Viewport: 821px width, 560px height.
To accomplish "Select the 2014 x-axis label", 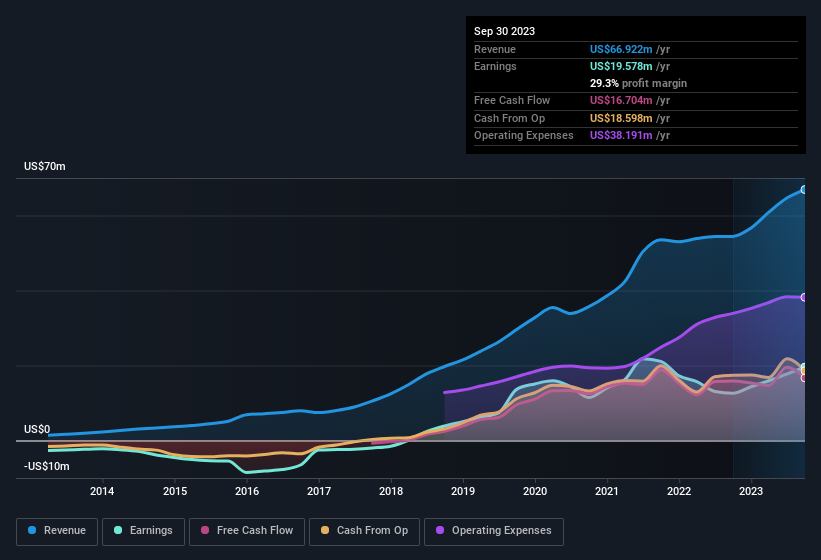I will coord(102,491).
